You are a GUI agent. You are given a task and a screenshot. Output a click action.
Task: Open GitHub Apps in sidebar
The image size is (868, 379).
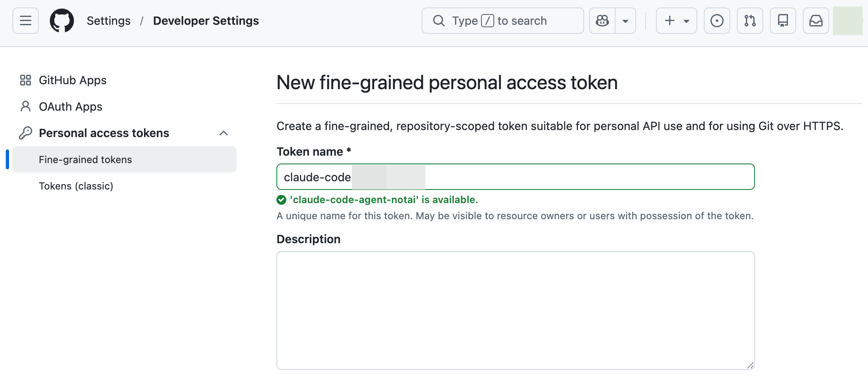tap(73, 80)
